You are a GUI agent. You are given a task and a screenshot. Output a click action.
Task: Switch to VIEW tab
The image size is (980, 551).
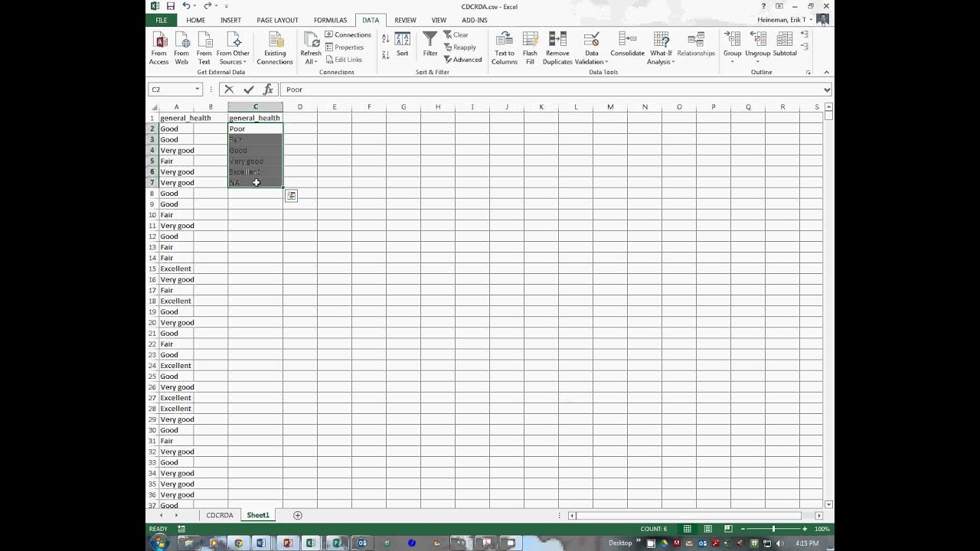coord(439,20)
